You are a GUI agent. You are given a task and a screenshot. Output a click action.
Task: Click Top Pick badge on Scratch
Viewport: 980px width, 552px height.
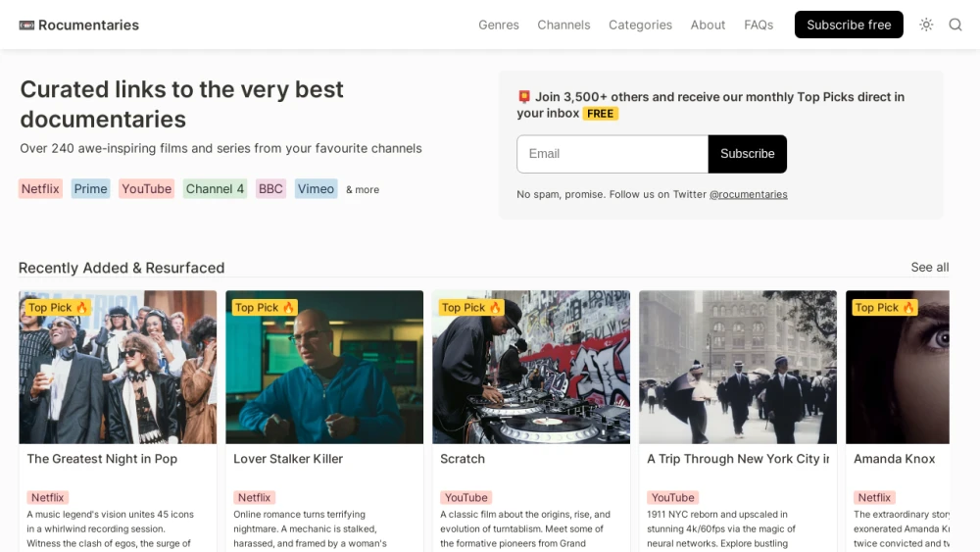[x=471, y=308]
